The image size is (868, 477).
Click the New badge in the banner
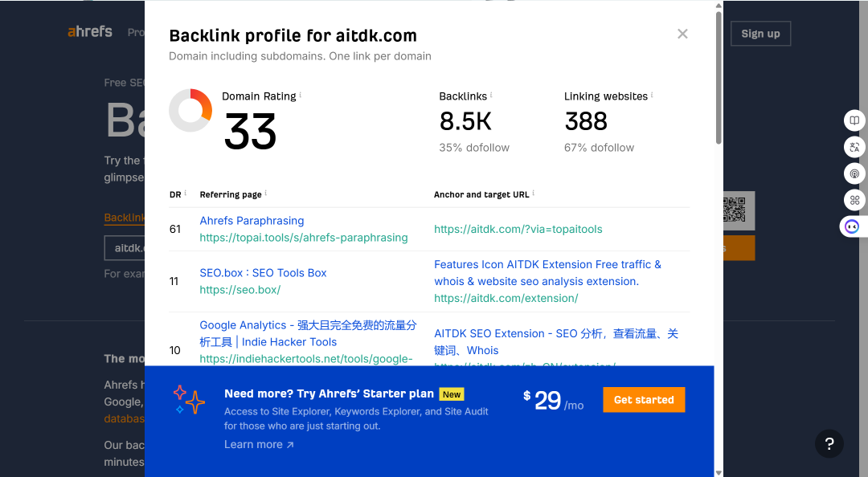click(452, 394)
